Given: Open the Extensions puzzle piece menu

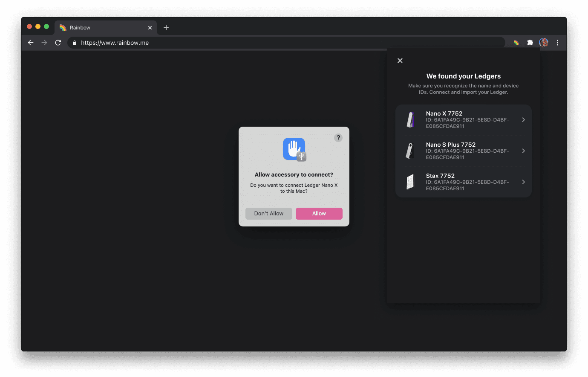Looking at the screenshot, I should pyautogui.click(x=530, y=43).
